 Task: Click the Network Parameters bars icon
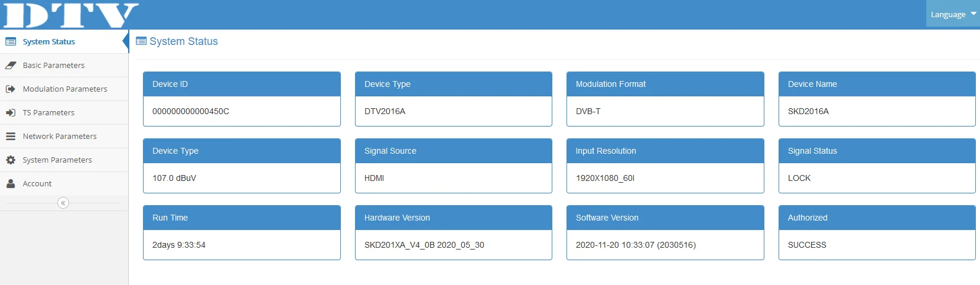[x=11, y=137]
